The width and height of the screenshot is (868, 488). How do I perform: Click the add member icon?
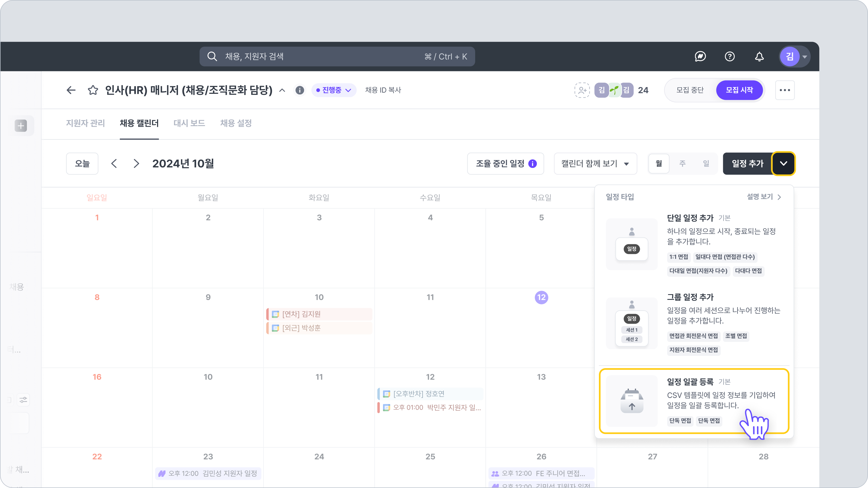pyautogui.click(x=582, y=90)
